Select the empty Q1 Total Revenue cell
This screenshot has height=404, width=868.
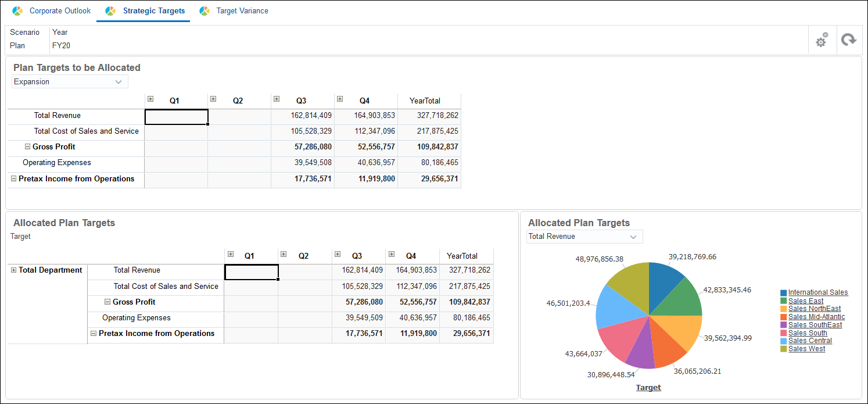point(176,116)
